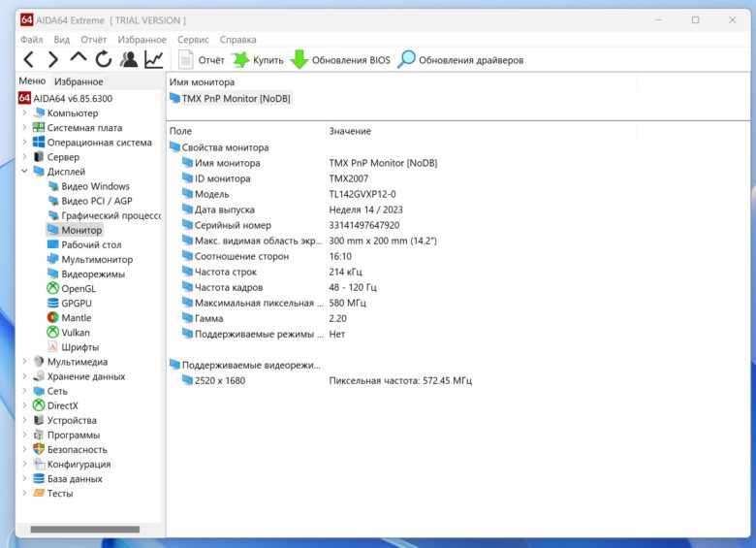Expand the Мультимедиа tree node
Screen dimensions: 756x548
pos(24,362)
